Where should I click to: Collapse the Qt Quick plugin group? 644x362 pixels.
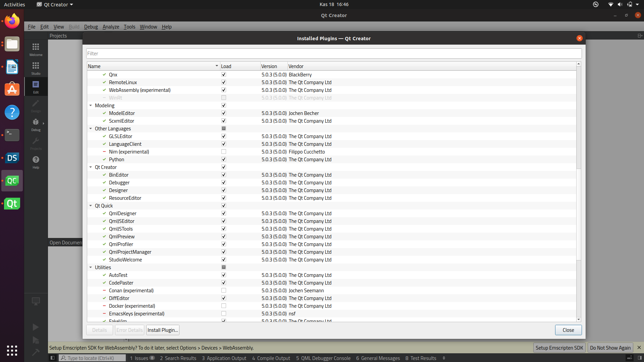click(x=91, y=206)
